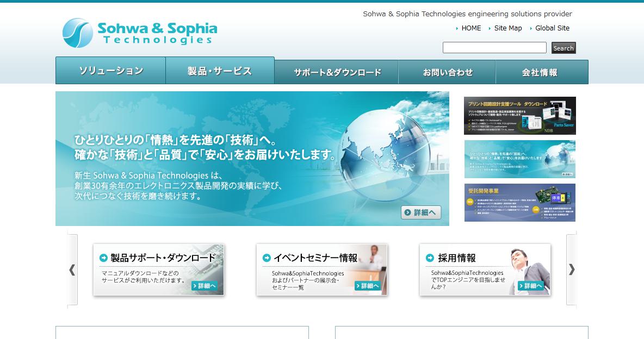Select the プリント回路設計支援ツール ダウンロード thumbnail
This screenshot has width=644, height=339.
pyautogui.click(x=520, y=116)
